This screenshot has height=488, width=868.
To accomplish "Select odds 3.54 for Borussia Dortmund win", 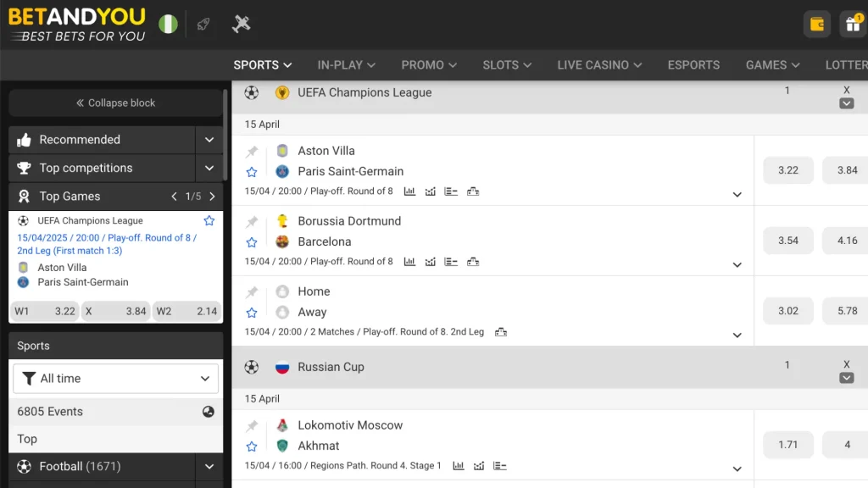I will click(788, 241).
